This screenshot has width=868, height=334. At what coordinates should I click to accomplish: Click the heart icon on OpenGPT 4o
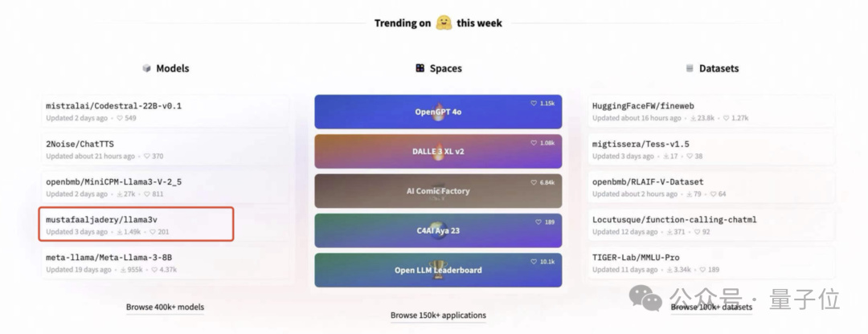(534, 104)
